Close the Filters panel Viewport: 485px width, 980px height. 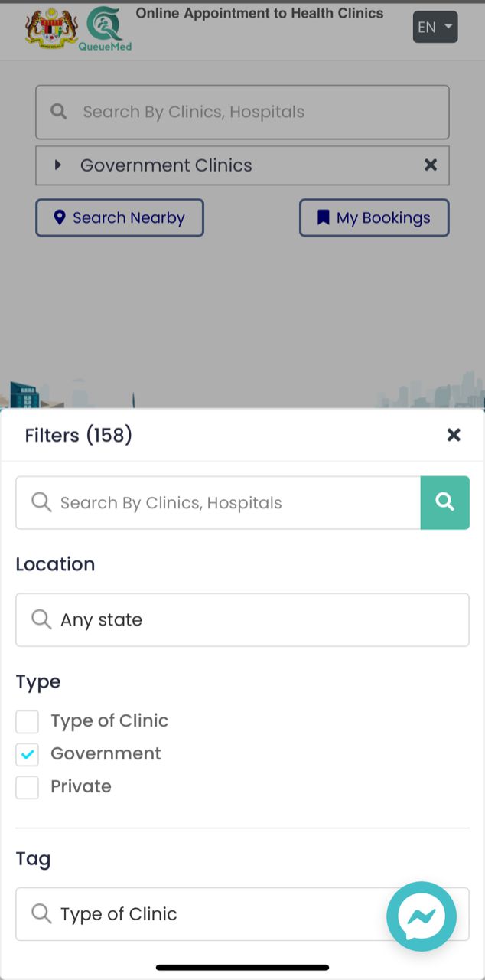click(454, 435)
